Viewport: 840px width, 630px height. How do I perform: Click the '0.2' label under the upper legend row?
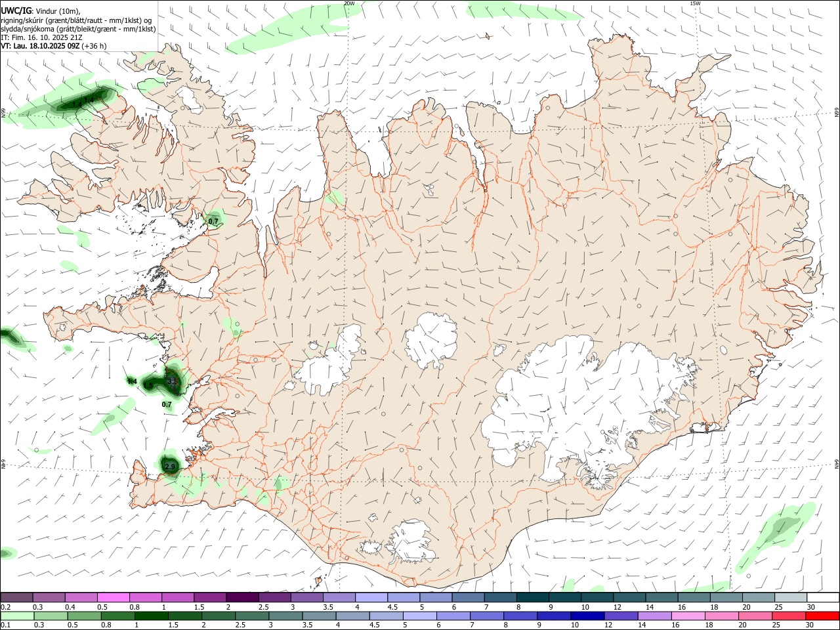click(6, 607)
